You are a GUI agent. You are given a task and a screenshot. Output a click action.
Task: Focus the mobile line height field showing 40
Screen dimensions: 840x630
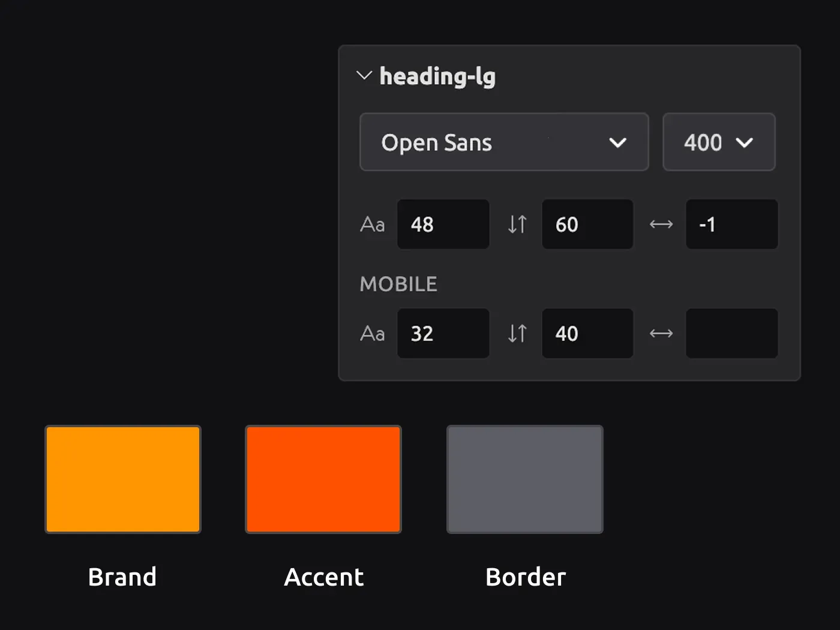(587, 334)
